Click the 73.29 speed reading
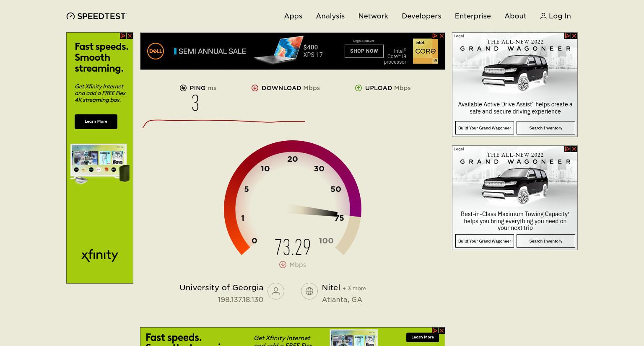Screen dimensions: 644x346 point(293,247)
